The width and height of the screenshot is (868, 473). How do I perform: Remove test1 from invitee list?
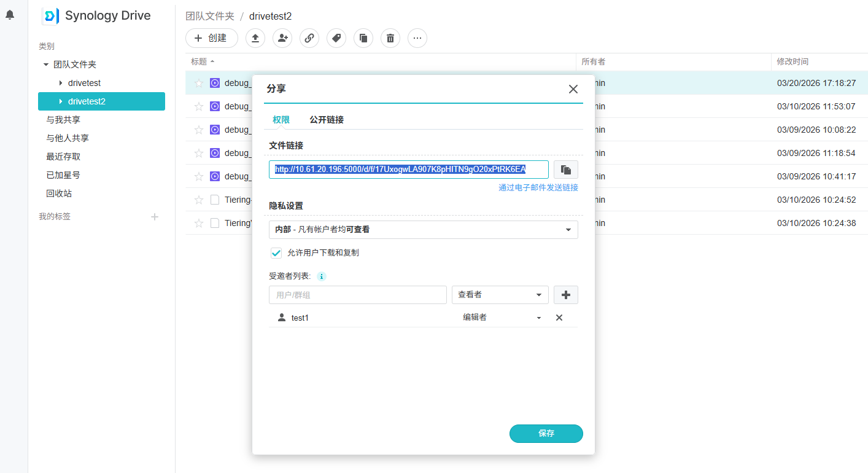pos(559,318)
